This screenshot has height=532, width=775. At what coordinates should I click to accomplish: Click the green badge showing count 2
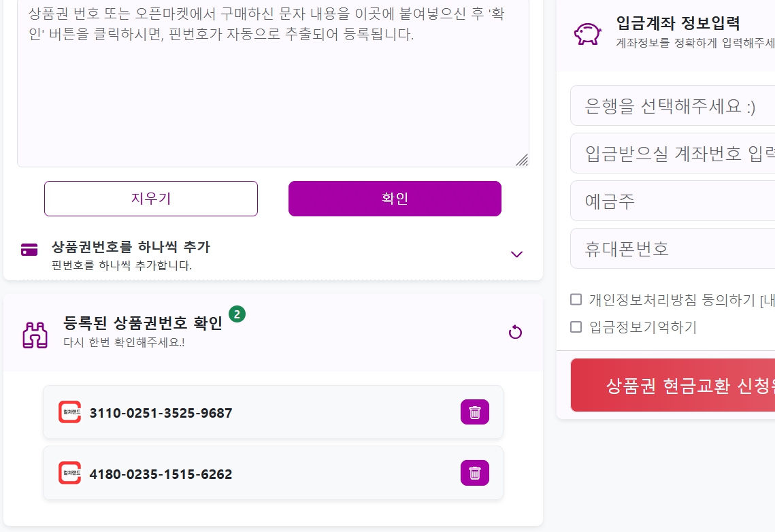point(237,314)
